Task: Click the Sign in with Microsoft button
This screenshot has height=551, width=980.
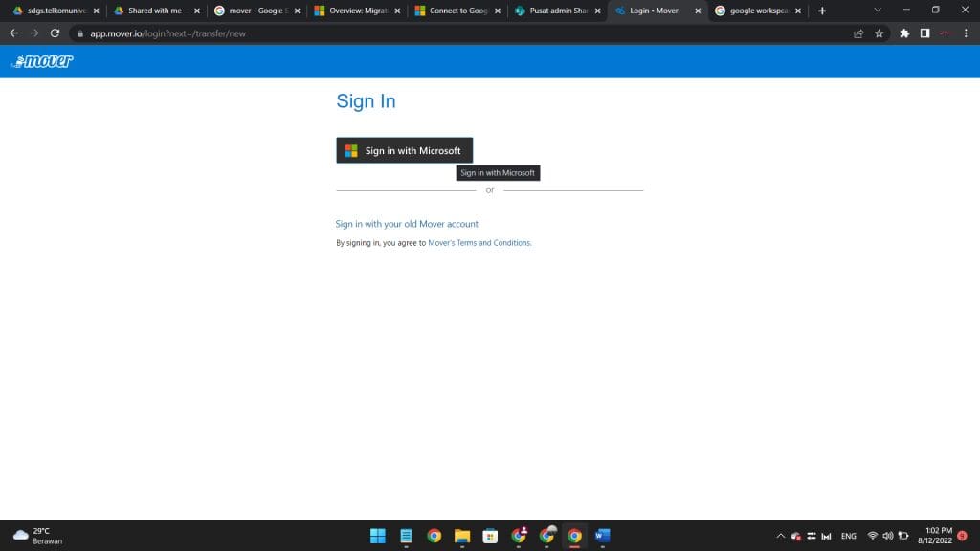Action: [405, 150]
